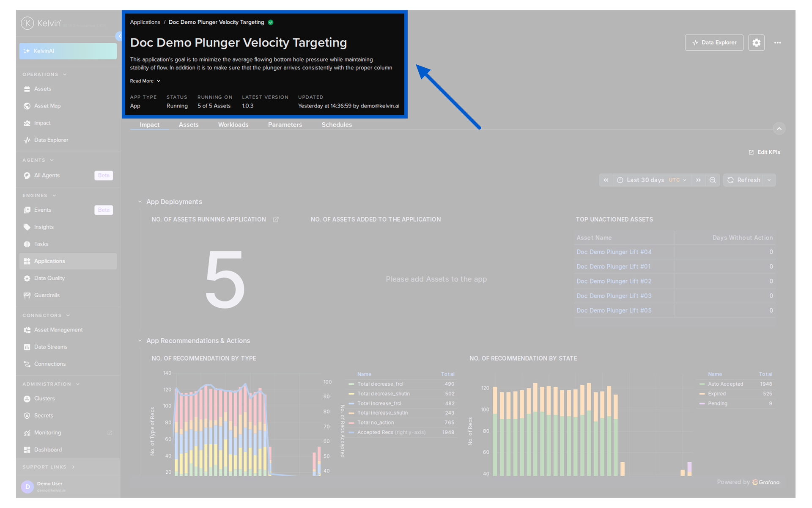Open Doc Demo Plunger Lift #02

click(614, 282)
